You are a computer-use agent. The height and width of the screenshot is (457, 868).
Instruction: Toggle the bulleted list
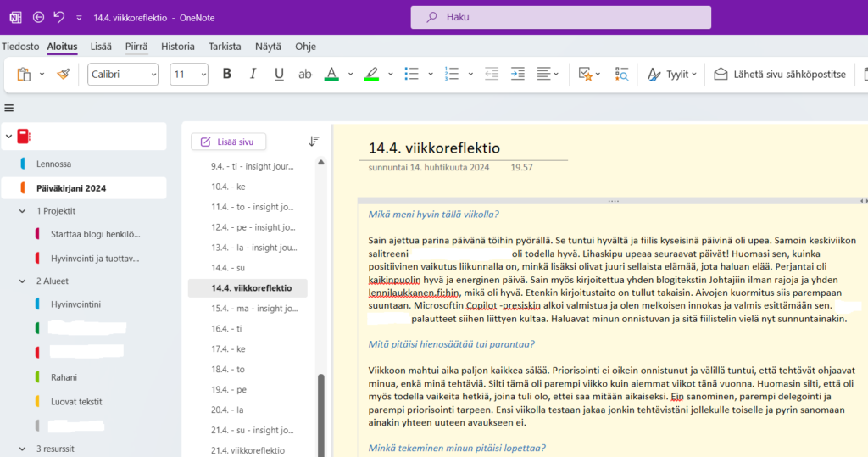coord(411,74)
